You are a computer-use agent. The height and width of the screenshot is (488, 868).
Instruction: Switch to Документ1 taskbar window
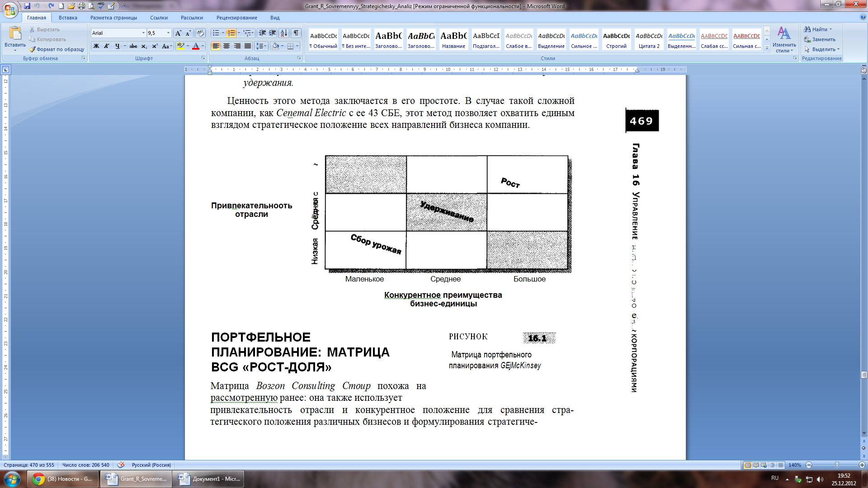click(x=209, y=479)
